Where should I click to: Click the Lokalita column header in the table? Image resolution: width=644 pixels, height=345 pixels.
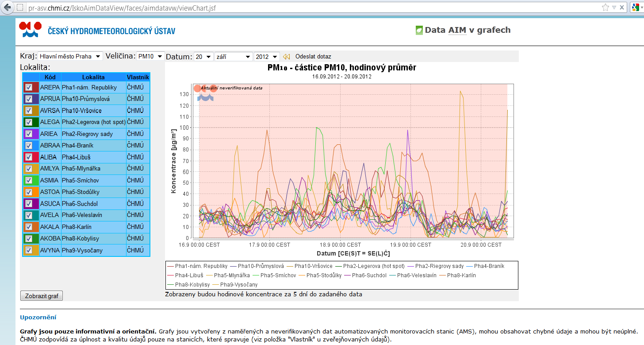tap(93, 77)
